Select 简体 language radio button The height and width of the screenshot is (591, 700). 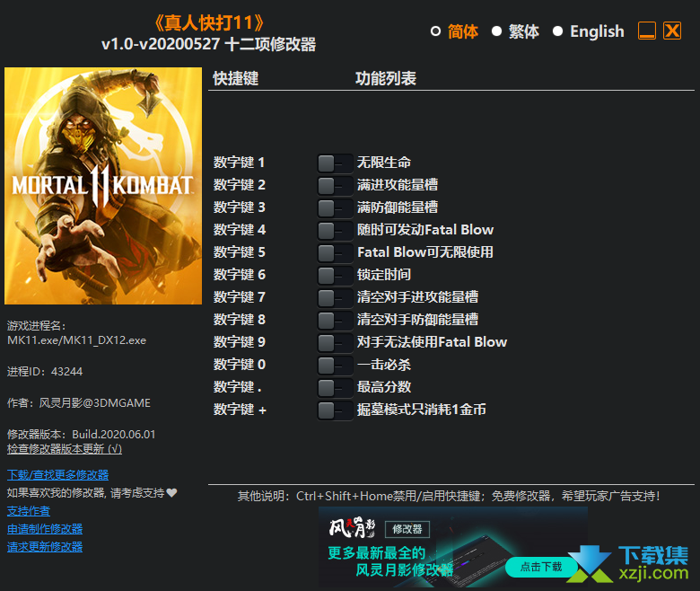pyautogui.click(x=436, y=31)
